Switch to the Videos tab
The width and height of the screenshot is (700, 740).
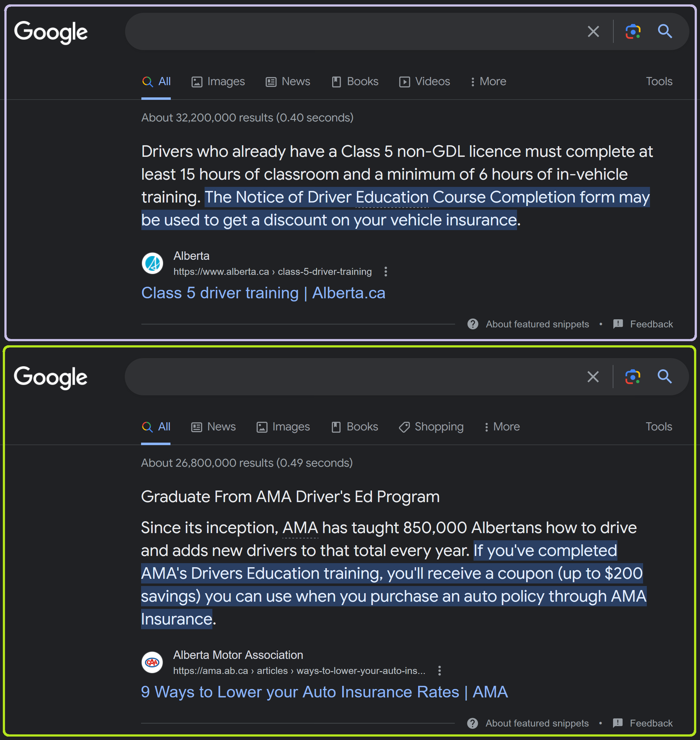click(425, 81)
